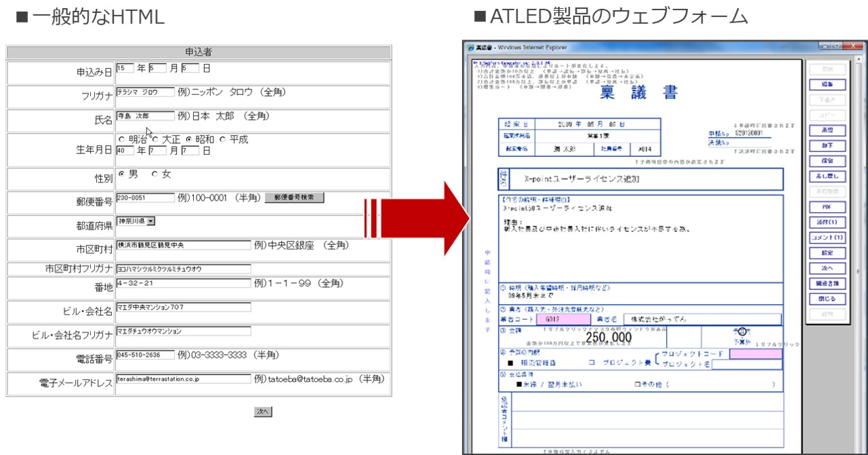The width and height of the screenshot is (868, 455).
Task: Choose the 女 gender radio button
Action: point(155,175)
